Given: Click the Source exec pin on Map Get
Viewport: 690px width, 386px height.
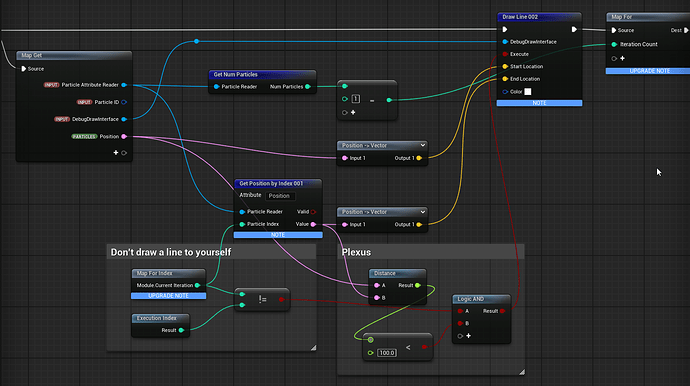Looking at the screenshot, I should coord(24,69).
